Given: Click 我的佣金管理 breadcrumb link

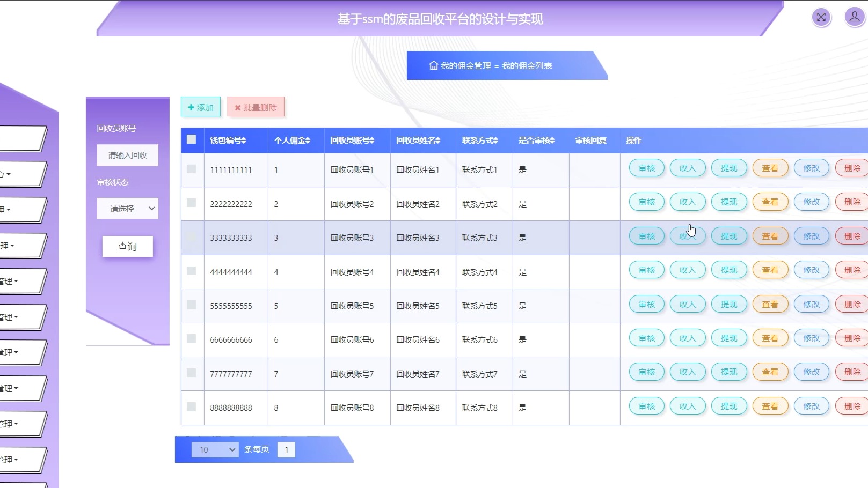Looking at the screenshot, I should [x=466, y=66].
